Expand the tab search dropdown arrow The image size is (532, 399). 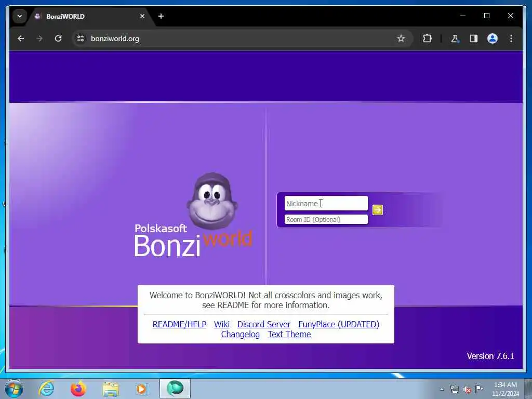pyautogui.click(x=20, y=16)
